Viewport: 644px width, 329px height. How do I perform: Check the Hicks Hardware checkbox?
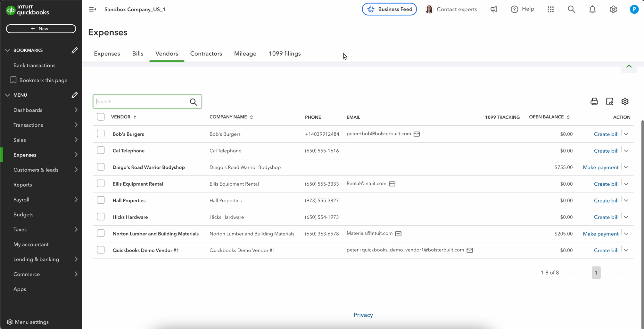101,217
